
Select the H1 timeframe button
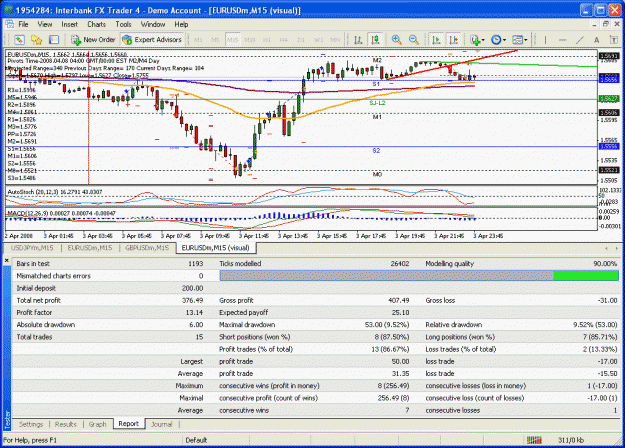(x=267, y=40)
